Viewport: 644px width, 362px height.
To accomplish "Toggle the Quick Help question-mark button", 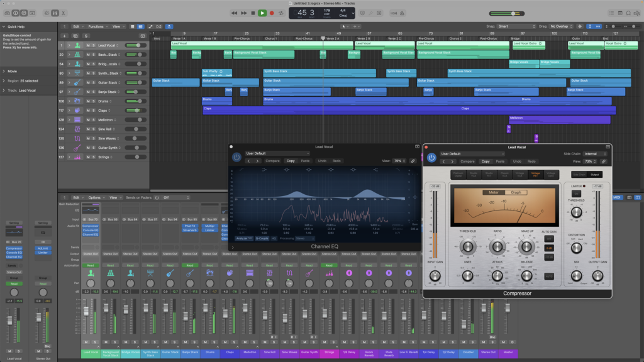I will pyautogui.click(x=24, y=13).
